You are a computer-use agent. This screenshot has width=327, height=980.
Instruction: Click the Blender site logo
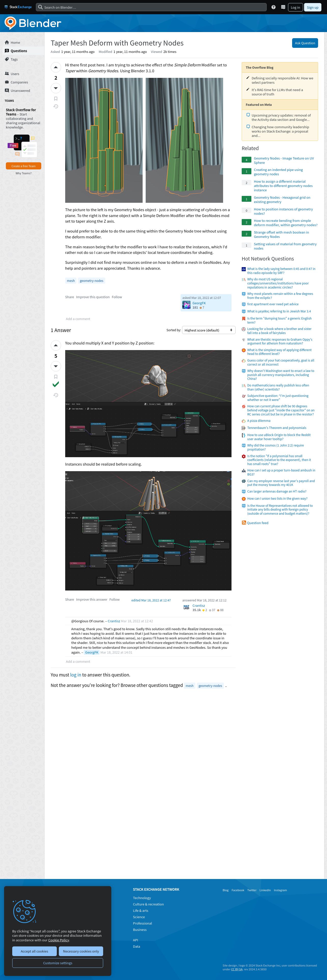coord(33,23)
